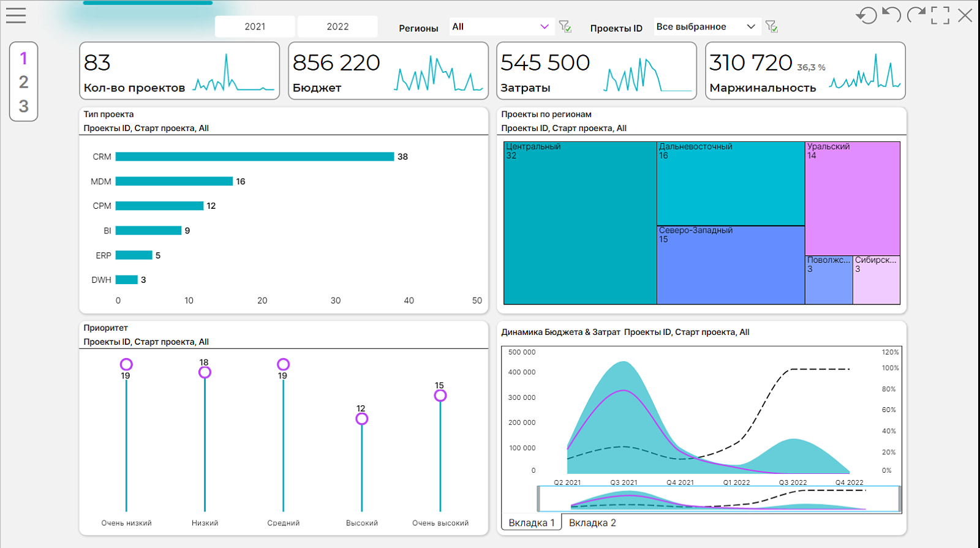The height and width of the screenshot is (548, 980).
Task: Click the Q3 2021 axis label
Action: tap(624, 482)
